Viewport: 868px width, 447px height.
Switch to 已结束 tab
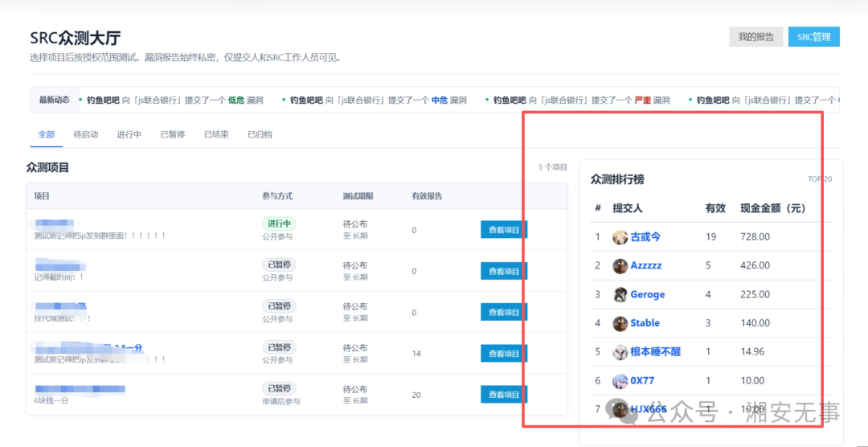(x=216, y=134)
